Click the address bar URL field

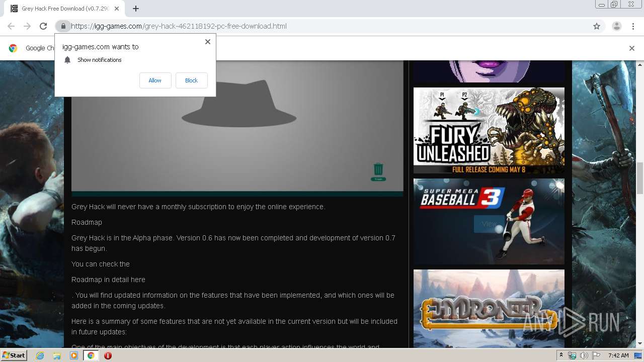[322, 26]
